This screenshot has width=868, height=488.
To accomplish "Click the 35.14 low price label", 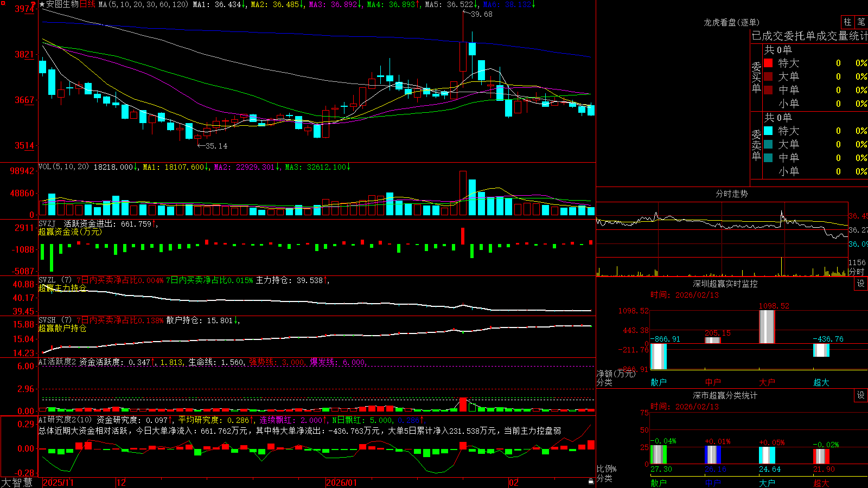I will point(216,146).
